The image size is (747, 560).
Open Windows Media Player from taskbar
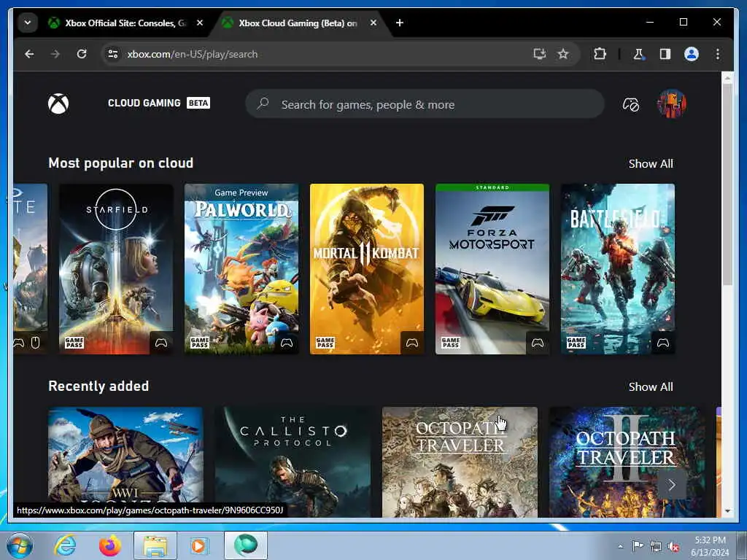(199, 545)
